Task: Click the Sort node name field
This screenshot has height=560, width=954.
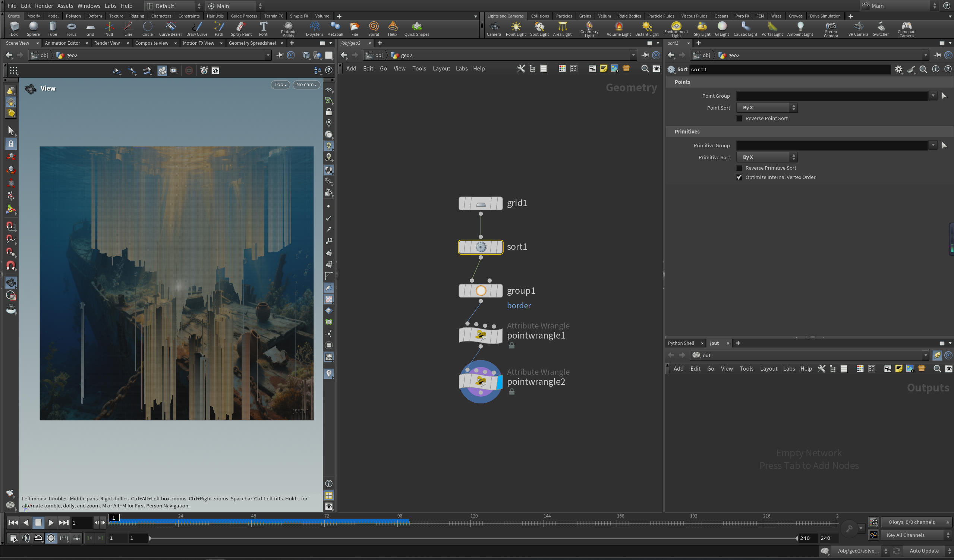Action: click(x=790, y=69)
